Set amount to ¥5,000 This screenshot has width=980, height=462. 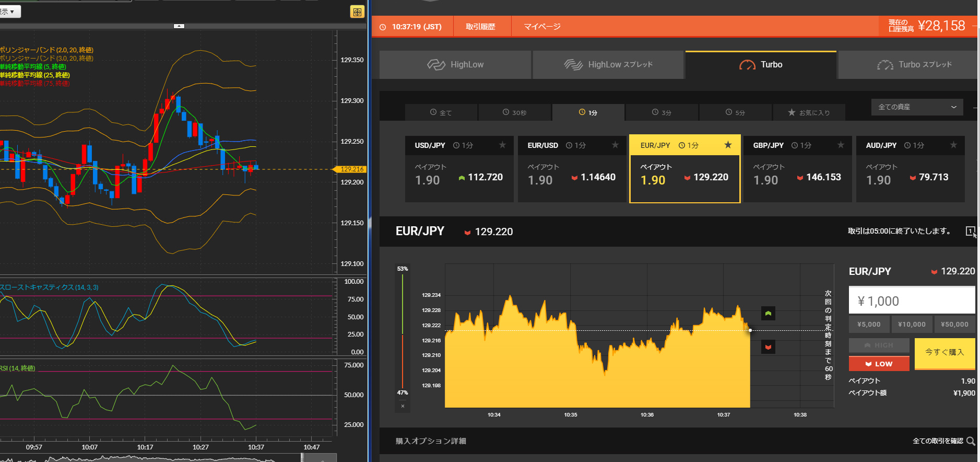[869, 325]
